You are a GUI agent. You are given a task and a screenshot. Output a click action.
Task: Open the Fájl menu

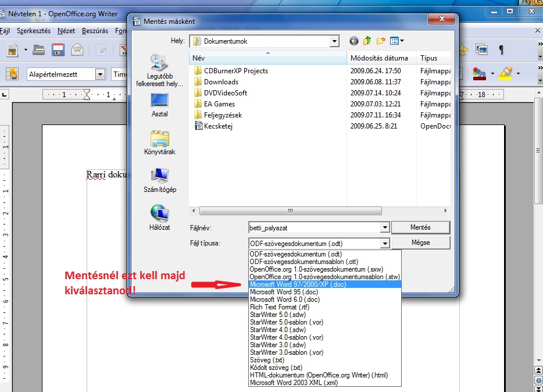click(x=5, y=31)
